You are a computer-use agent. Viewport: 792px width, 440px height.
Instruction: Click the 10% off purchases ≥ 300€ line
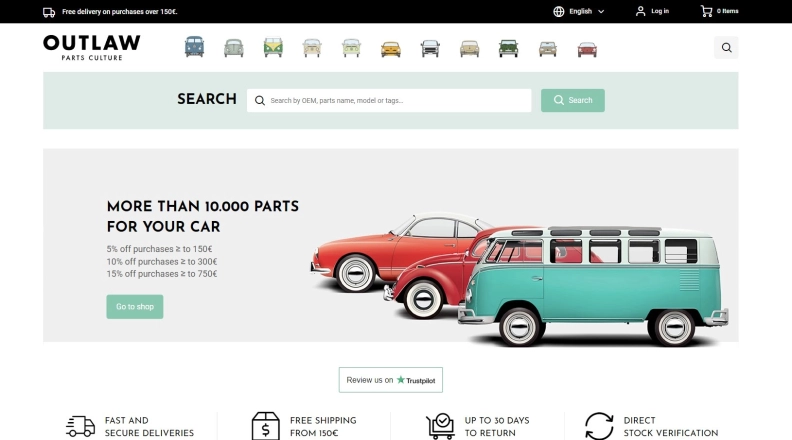click(162, 262)
